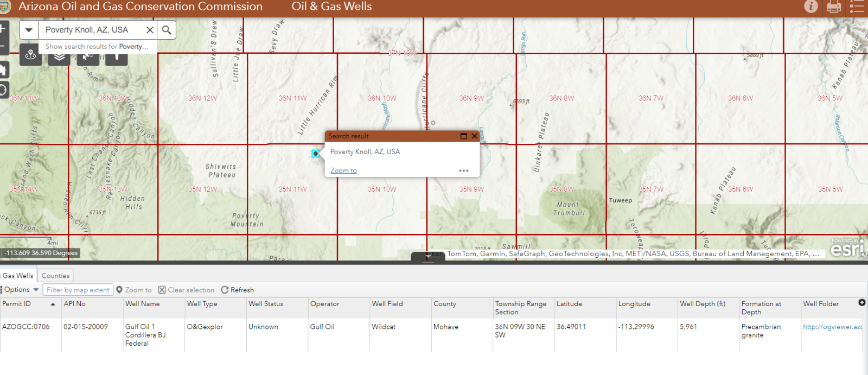Viewport: 868px width, 375px height.
Task: Switch to the Counties tab
Action: click(x=55, y=276)
